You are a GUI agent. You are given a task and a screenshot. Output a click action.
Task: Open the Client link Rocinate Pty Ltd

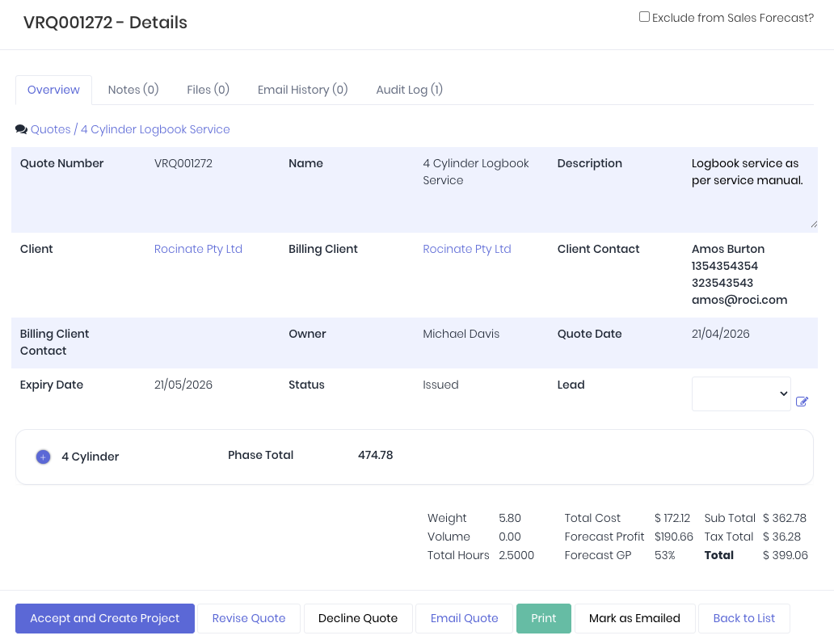click(198, 249)
